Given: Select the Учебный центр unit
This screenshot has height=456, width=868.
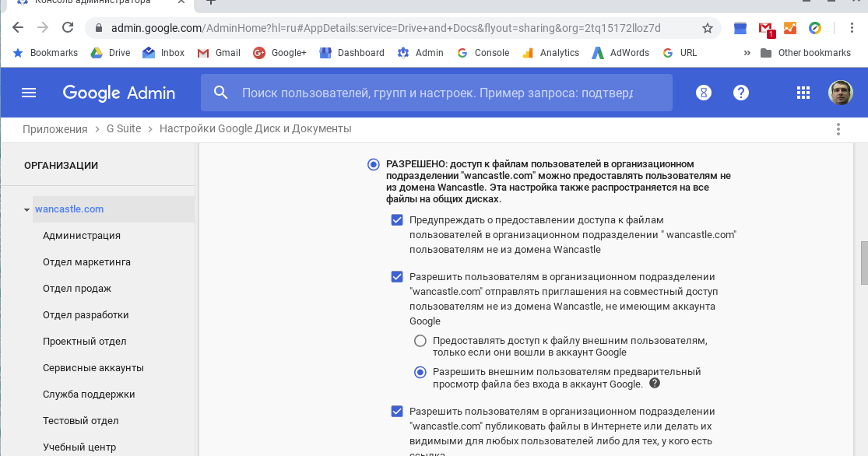Looking at the screenshot, I should pos(79,447).
